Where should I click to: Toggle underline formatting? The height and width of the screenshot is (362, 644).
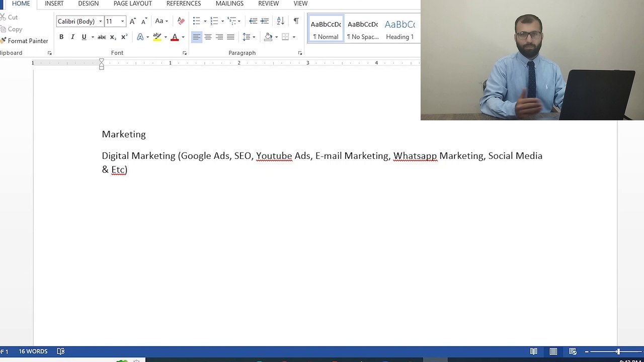click(84, 37)
